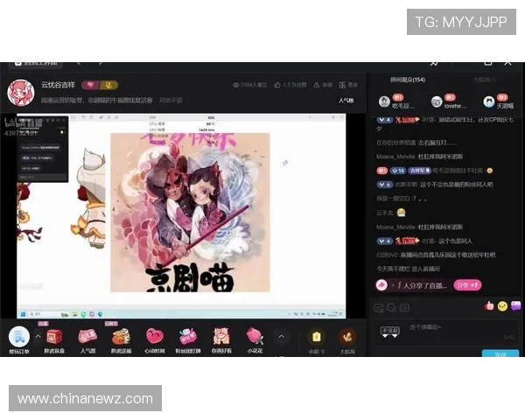
Task: Send the 胖虎盲盒 gift box
Action: 53,336
